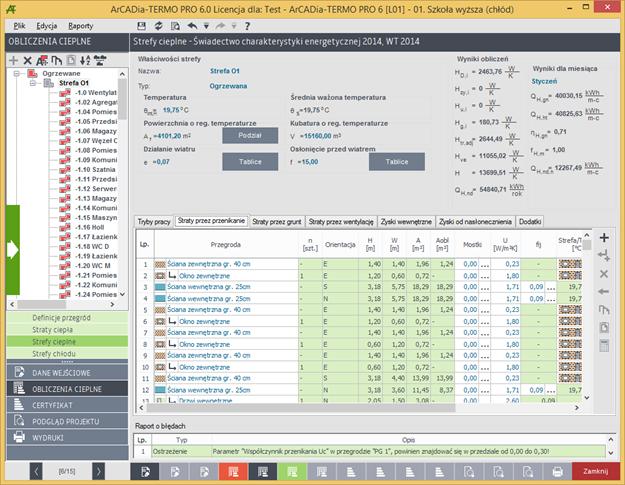Click the left arrow icon beside the table
The height and width of the screenshot is (485, 625).
click(x=604, y=292)
